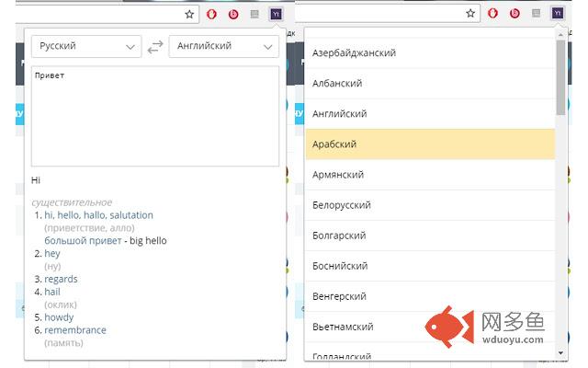
Task: Click the text input box containing Привет
Action: [x=154, y=115]
